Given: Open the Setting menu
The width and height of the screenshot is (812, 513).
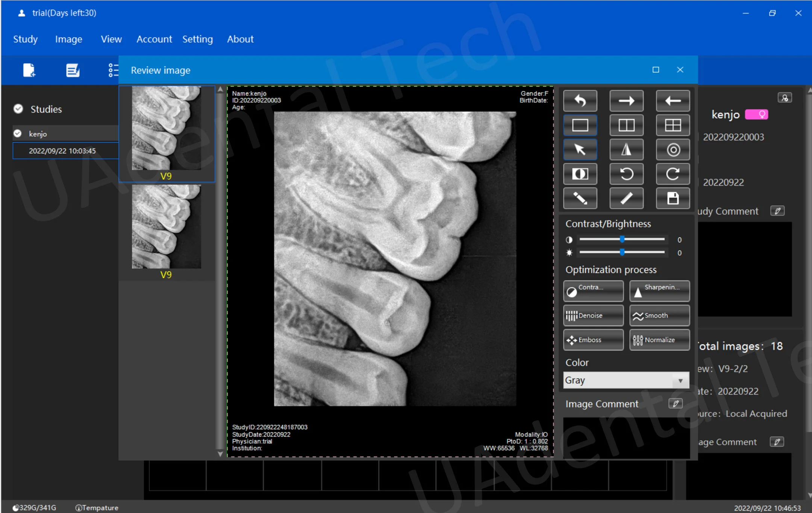Looking at the screenshot, I should [x=197, y=39].
